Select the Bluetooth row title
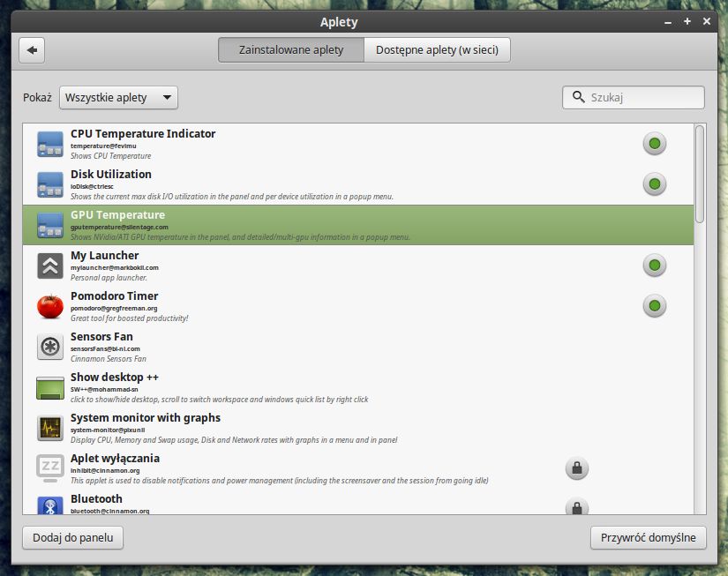Screen dimensions: 728x576 [96, 498]
